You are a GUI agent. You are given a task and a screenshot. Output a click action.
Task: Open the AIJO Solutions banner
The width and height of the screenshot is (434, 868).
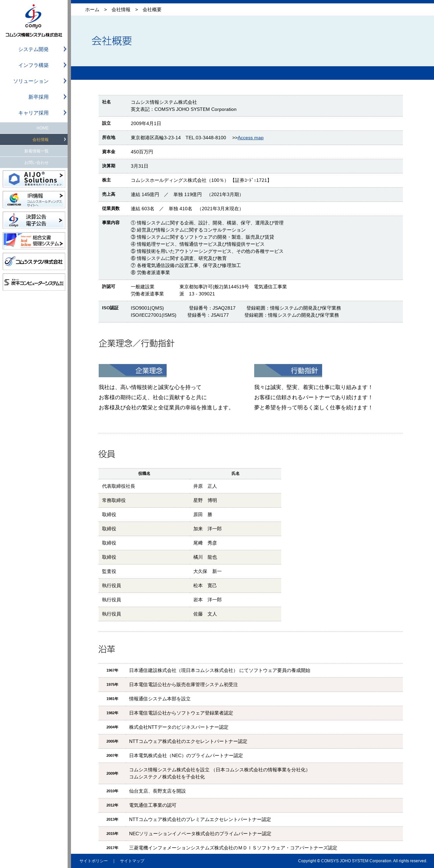point(34,179)
